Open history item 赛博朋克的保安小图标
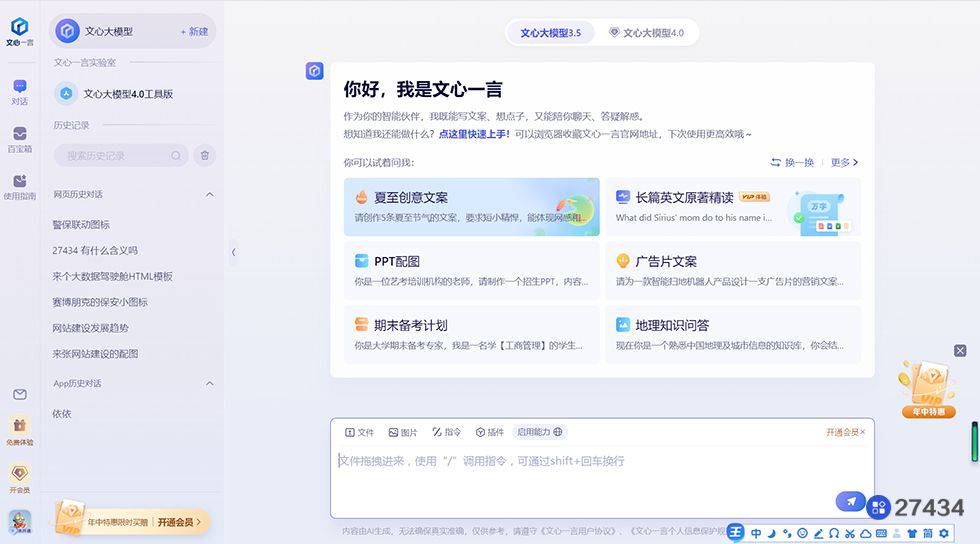Image resolution: width=980 pixels, height=544 pixels. (x=100, y=302)
